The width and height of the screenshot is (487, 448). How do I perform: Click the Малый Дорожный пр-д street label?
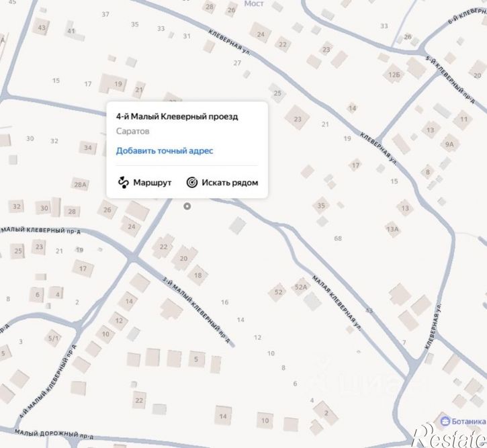click(54, 435)
